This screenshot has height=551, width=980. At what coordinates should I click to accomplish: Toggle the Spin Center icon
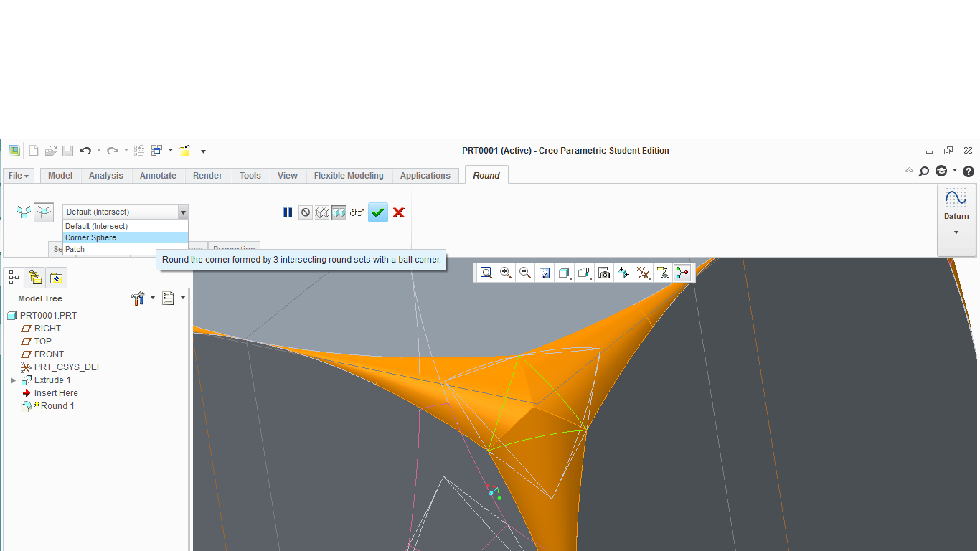click(x=682, y=273)
